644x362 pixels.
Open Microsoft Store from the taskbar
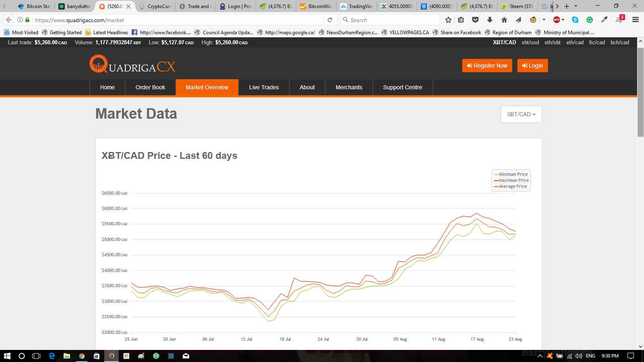tap(97, 356)
